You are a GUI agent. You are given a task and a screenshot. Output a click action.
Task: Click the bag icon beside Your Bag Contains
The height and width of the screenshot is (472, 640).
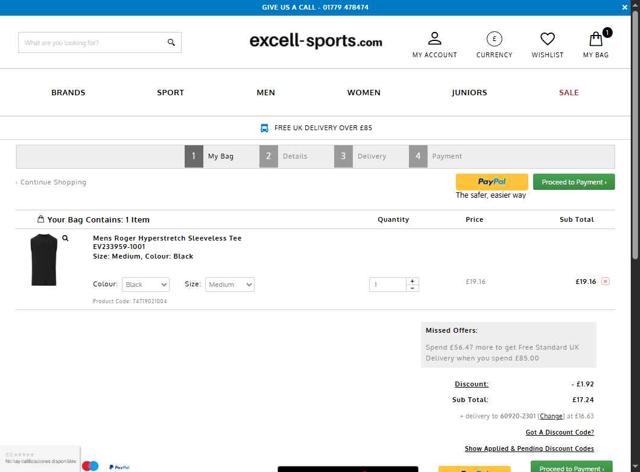click(x=40, y=219)
